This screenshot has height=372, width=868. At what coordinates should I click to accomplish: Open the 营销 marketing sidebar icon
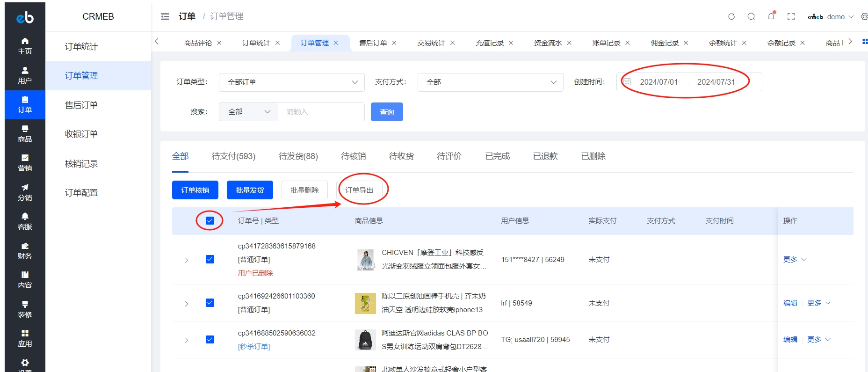[x=25, y=163]
